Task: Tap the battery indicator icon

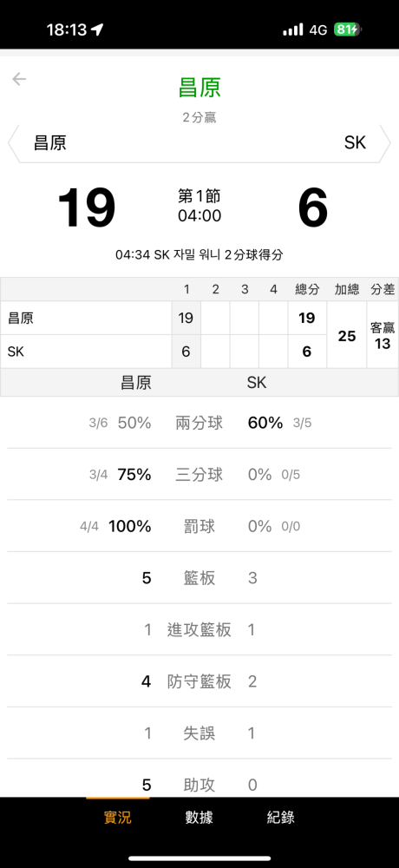Action: pos(348,30)
